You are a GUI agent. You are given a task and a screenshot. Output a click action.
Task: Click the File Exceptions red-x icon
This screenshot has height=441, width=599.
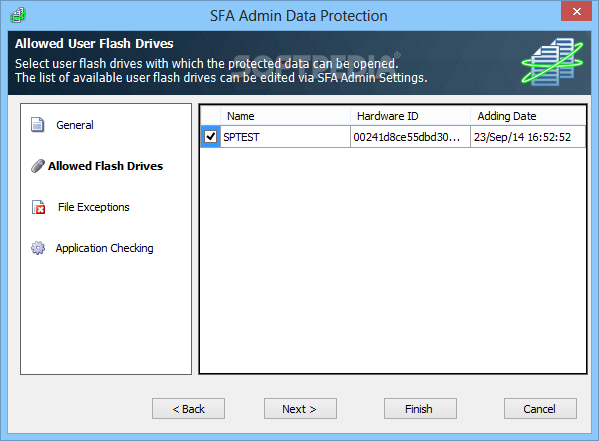pos(38,207)
